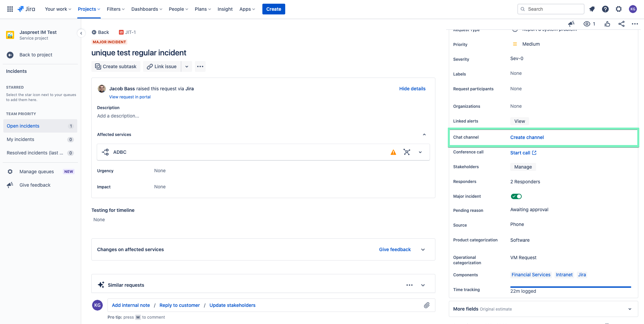Start a conference call via Start call

(520, 153)
